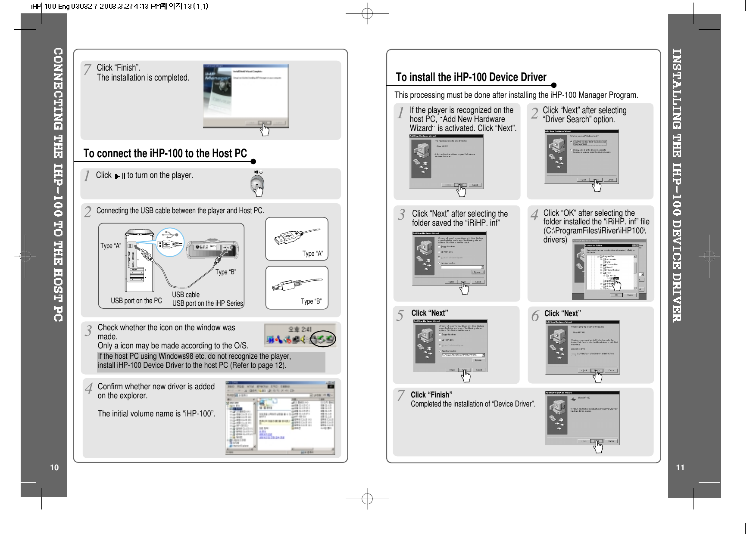This screenshot has width=756, height=534.
Task: Click Browse in the step 3 wizard
Action: point(478,272)
